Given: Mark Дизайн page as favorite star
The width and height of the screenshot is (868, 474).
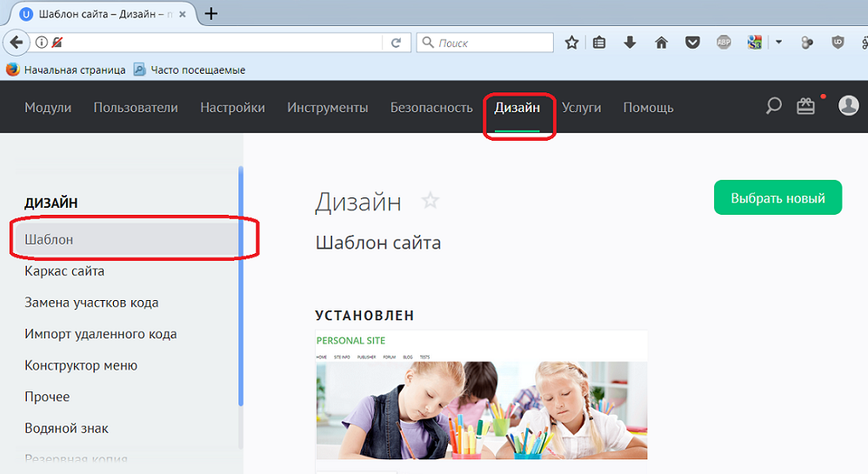Looking at the screenshot, I should coord(431,200).
